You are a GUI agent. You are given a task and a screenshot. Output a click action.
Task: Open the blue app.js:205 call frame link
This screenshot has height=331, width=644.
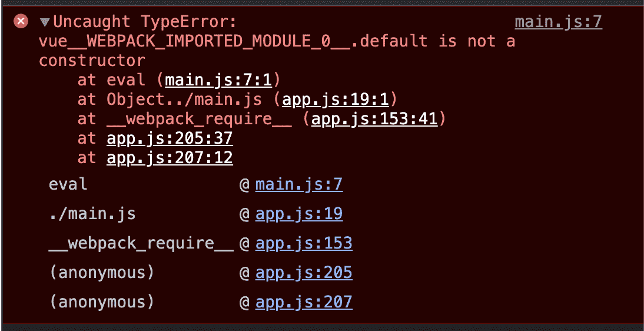click(304, 273)
